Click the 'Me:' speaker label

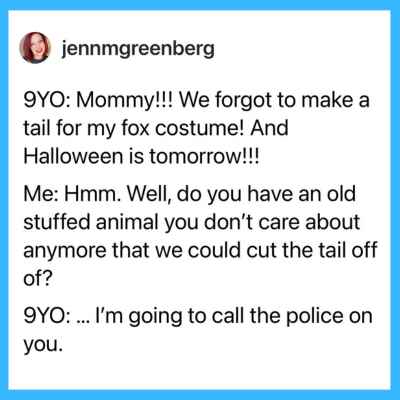(x=40, y=193)
